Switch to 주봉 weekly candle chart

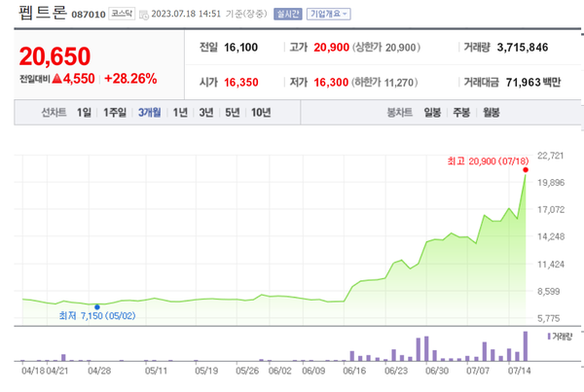461,113
